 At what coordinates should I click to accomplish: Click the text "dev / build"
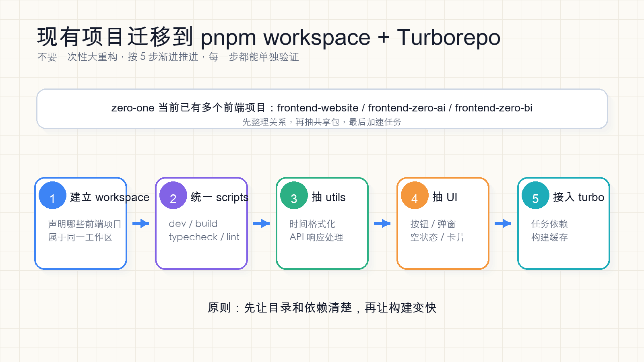[x=193, y=224]
